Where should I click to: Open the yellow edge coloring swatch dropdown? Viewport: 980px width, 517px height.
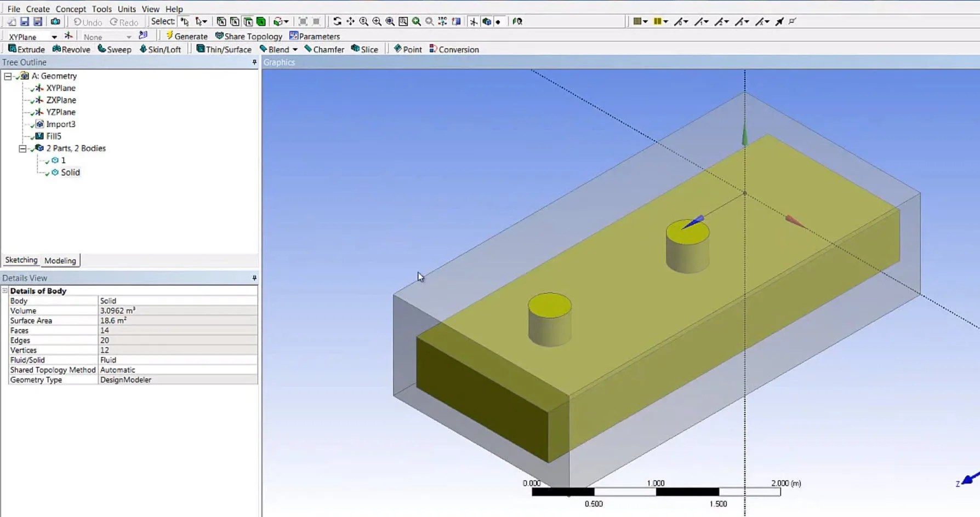point(660,22)
